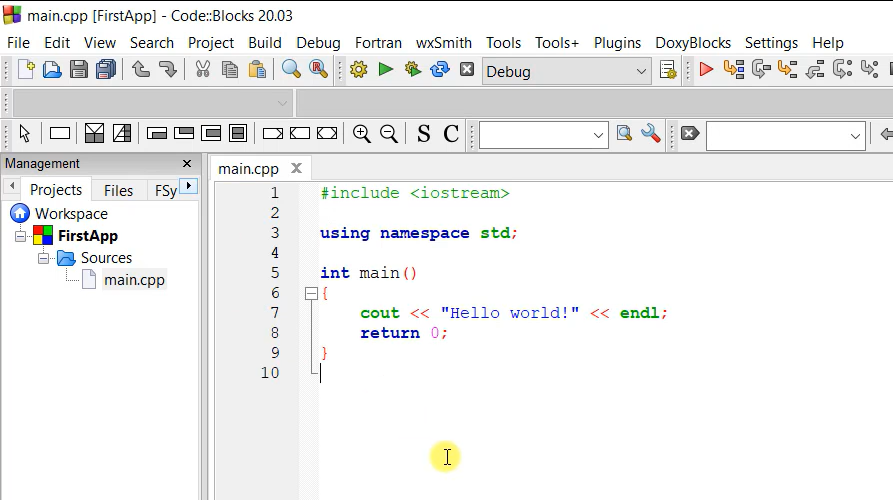This screenshot has height=500, width=893.
Task: Open the Build menu
Action: coord(265,43)
